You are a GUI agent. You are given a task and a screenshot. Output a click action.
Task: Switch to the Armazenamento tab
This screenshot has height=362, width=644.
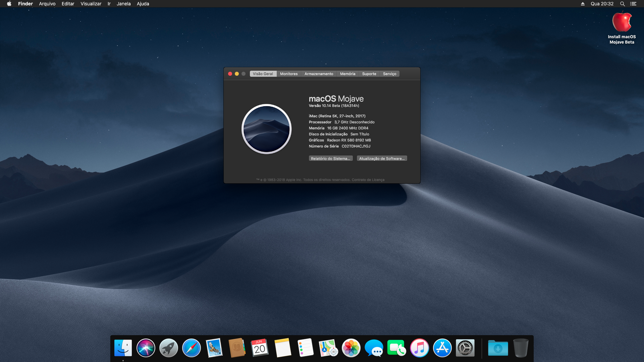[x=319, y=74]
